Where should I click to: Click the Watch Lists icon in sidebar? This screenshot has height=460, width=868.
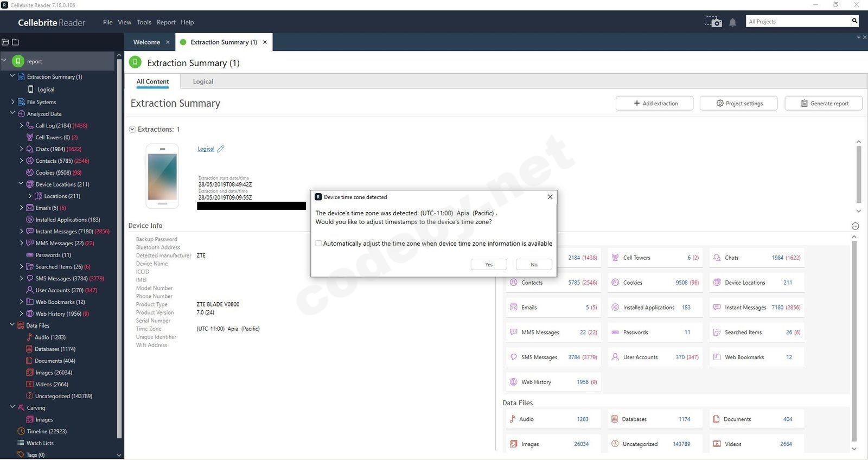21,443
